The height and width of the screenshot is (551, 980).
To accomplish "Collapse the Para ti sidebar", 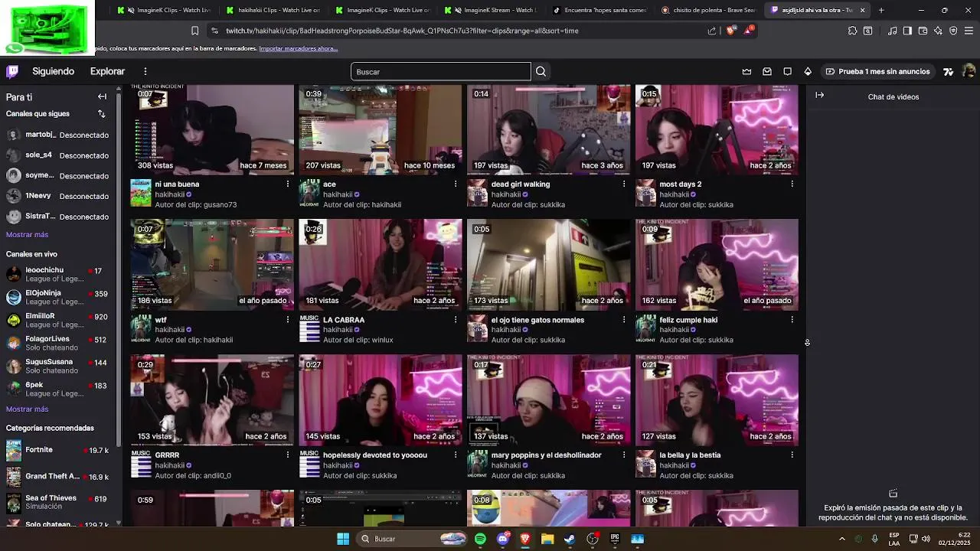I will point(102,96).
